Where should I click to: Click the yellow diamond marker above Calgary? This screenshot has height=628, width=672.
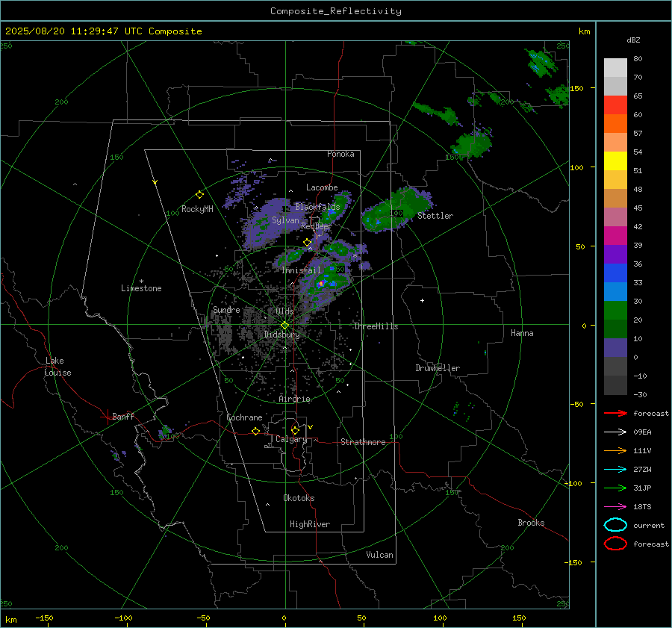click(x=295, y=430)
